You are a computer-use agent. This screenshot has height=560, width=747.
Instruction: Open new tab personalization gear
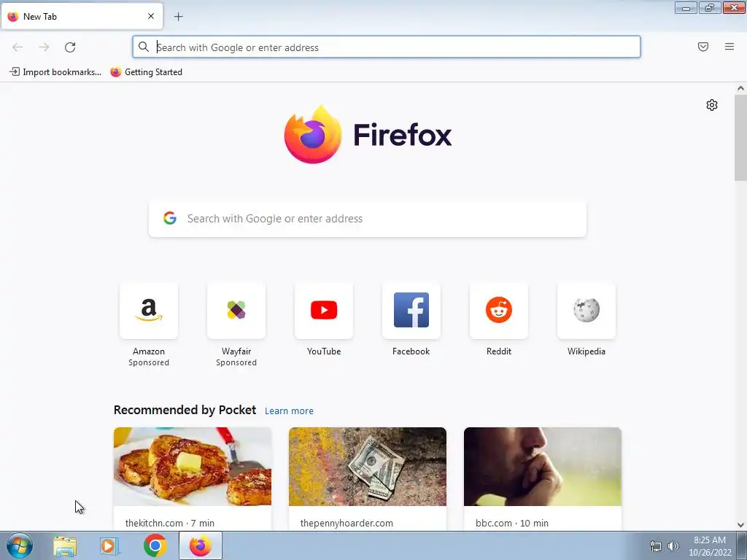712,105
